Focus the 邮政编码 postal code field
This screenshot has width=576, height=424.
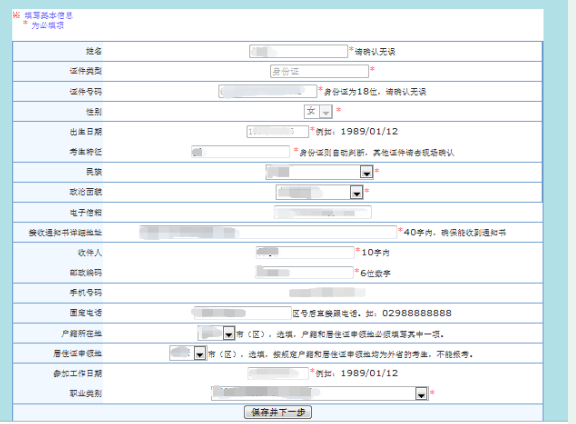pyautogui.click(x=304, y=272)
